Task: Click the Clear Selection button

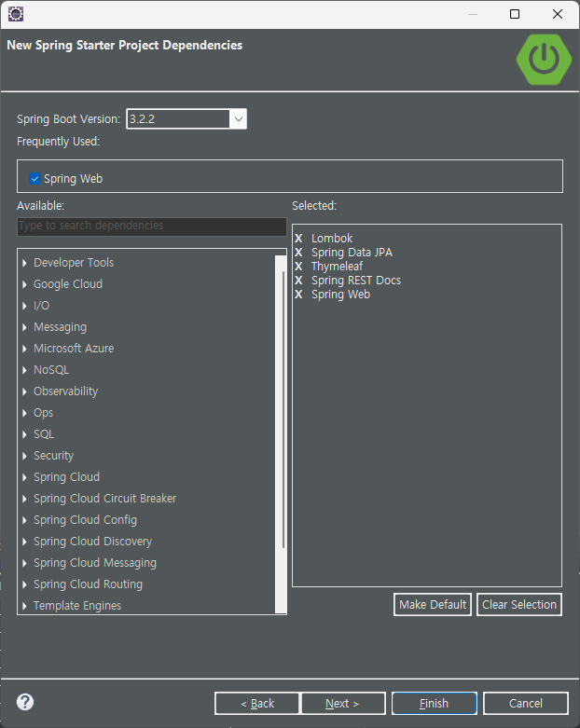Action: point(519,605)
